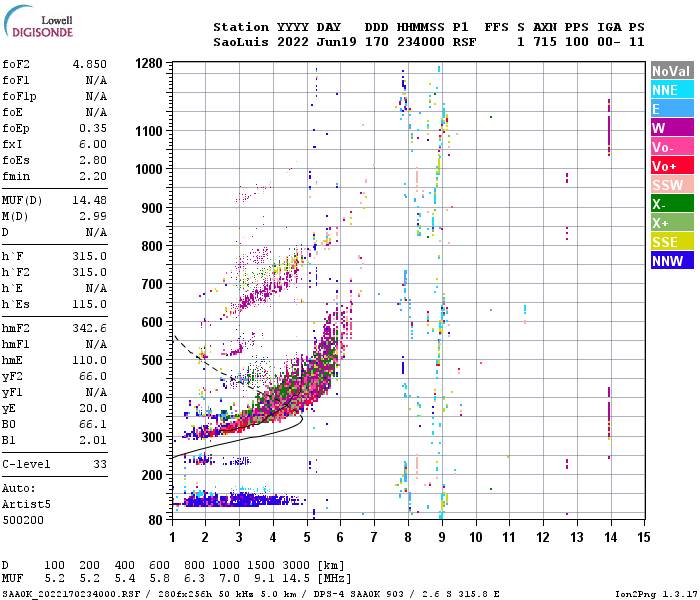This screenshot has width=700, height=600.
Task: Click the 234000 time value
Action: click(421, 42)
